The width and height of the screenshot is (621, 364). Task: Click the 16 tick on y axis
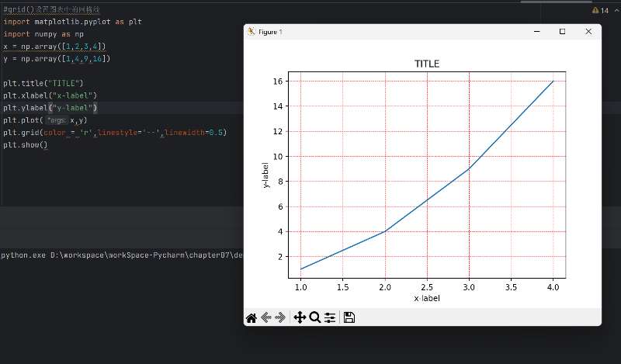coord(278,81)
